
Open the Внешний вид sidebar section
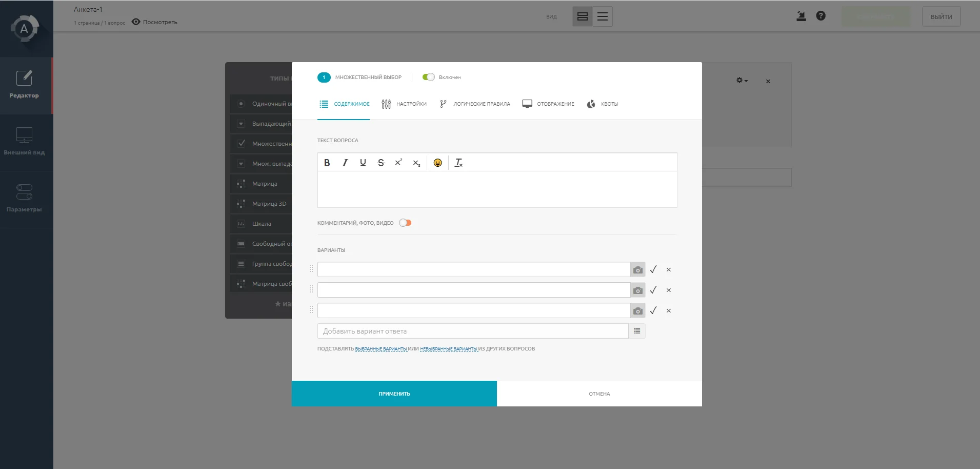[26, 142]
